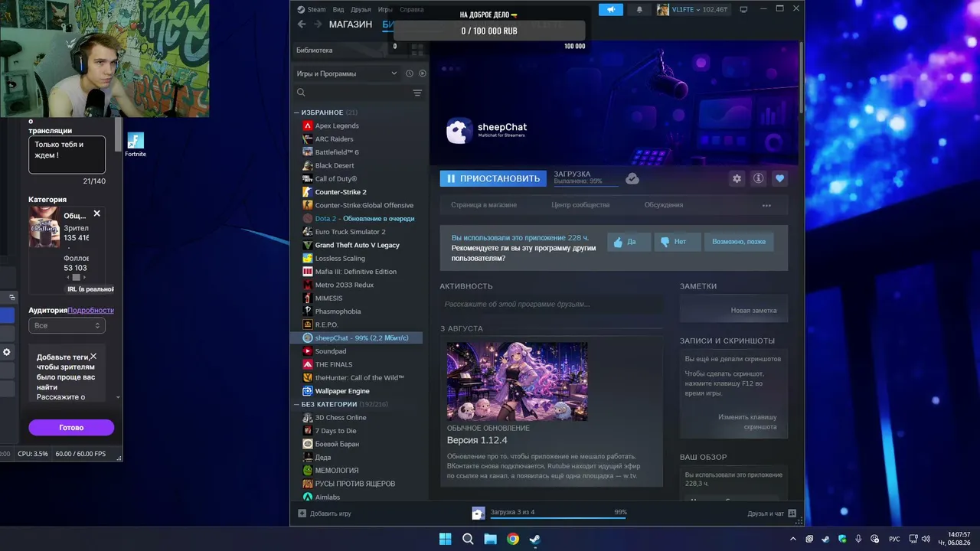Click Steam page vertical scrollbar

click(801, 77)
